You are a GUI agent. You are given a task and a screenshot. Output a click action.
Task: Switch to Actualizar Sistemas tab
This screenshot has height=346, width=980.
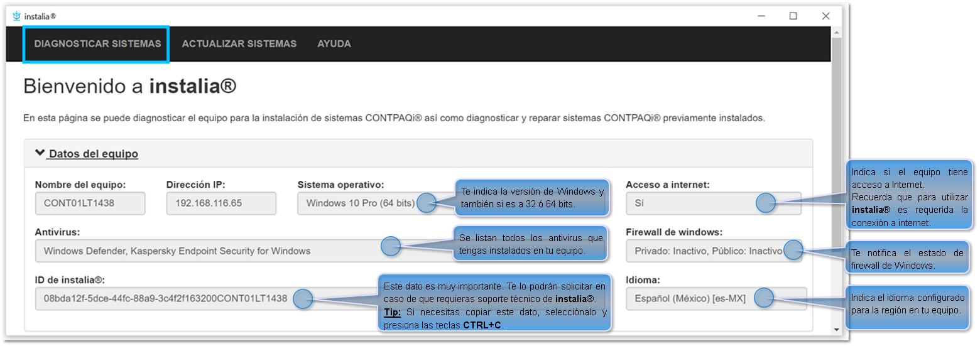239,44
